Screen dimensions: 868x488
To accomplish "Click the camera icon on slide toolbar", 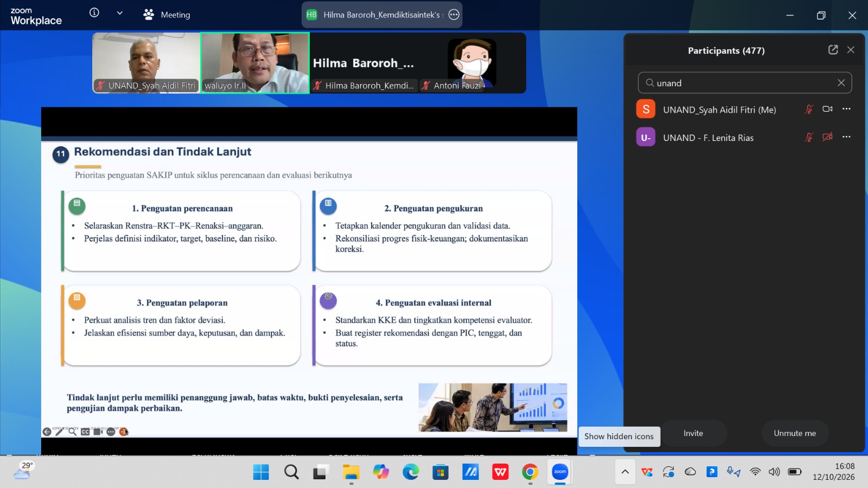I will (x=98, y=432).
